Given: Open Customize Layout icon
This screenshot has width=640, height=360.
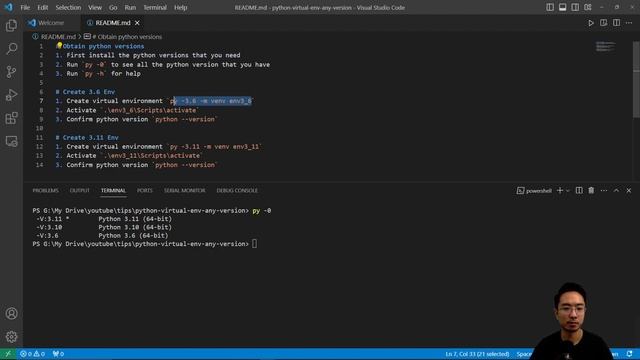Looking at the screenshot, I should (588, 7).
